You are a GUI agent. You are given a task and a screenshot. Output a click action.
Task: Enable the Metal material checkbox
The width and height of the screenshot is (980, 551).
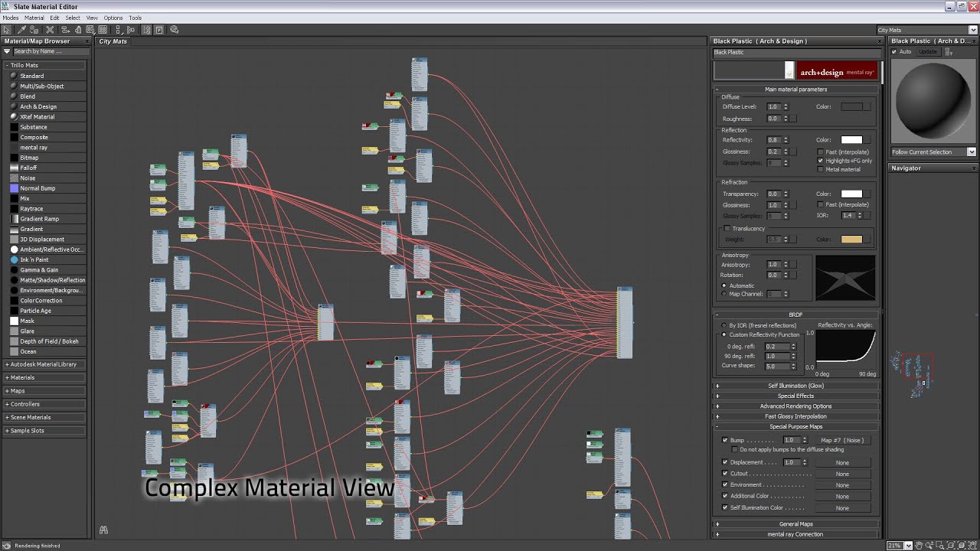(821, 169)
